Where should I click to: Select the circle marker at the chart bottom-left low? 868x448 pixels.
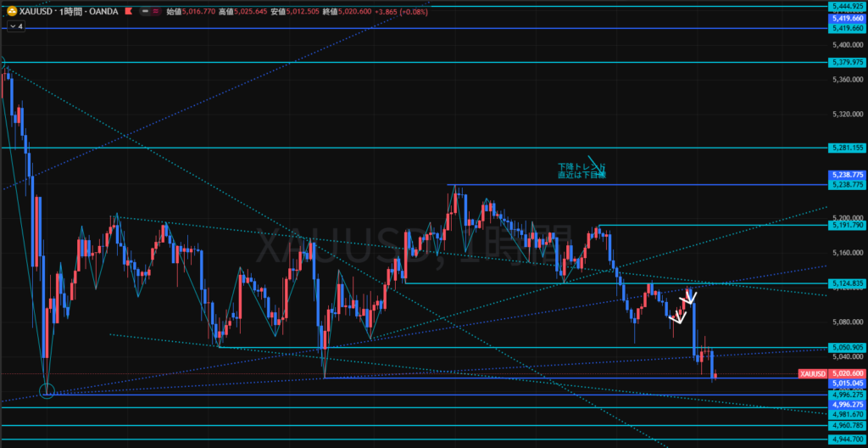(47, 391)
